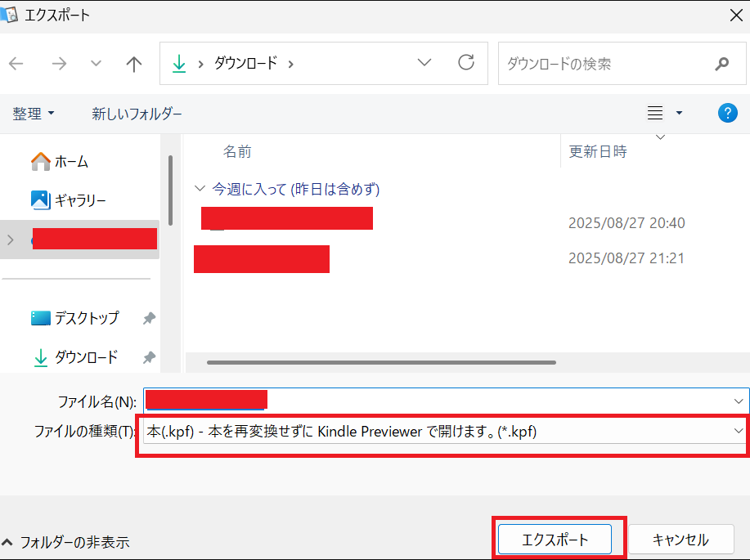Open address bar history dropdown
This screenshot has width=750, height=560.
click(x=424, y=63)
